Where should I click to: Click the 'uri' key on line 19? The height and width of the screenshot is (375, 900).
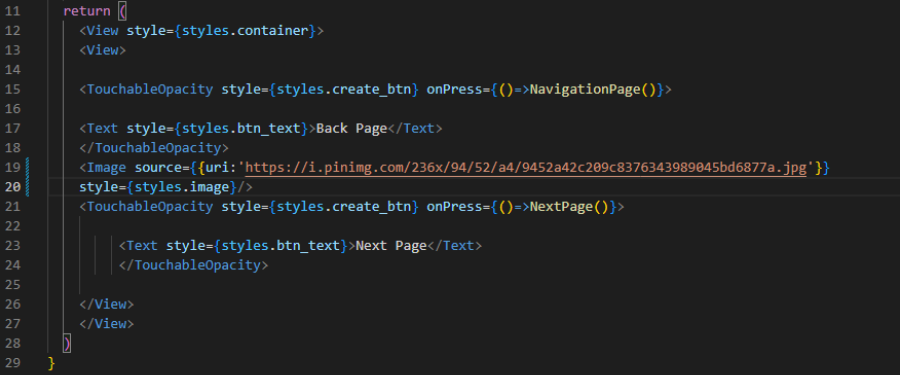[218, 168]
